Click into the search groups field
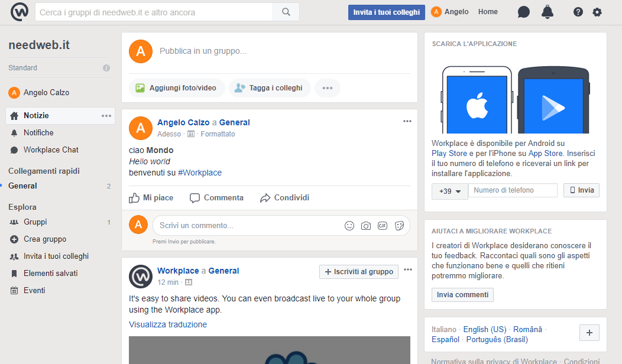Screen dimensions: 622x364 pyautogui.click(x=154, y=12)
